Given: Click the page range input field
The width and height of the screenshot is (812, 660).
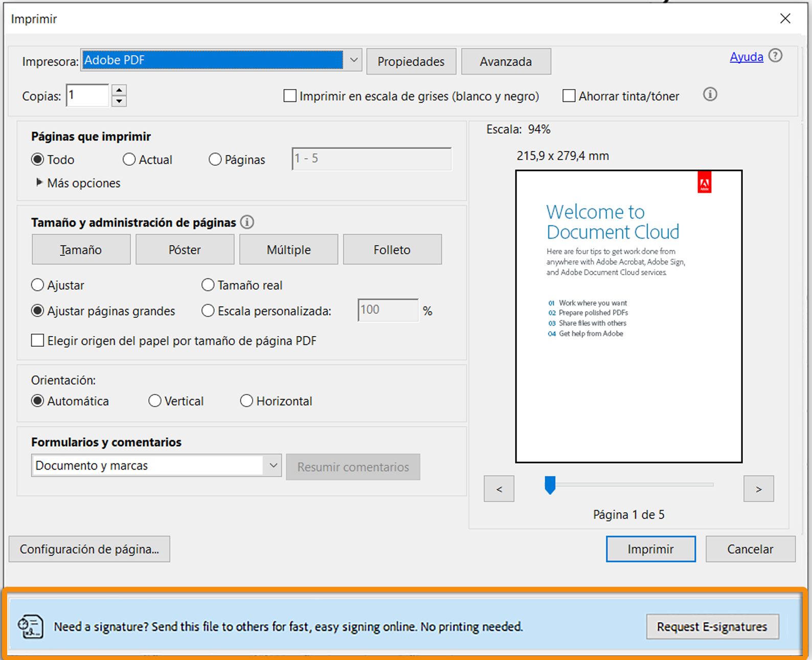Looking at the screenshot, I should [x=372, y=159].
